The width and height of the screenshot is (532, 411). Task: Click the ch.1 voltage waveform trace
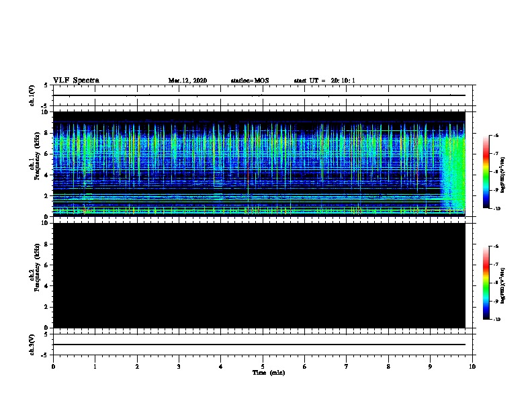pyautogui.click(x=259, y=95)
